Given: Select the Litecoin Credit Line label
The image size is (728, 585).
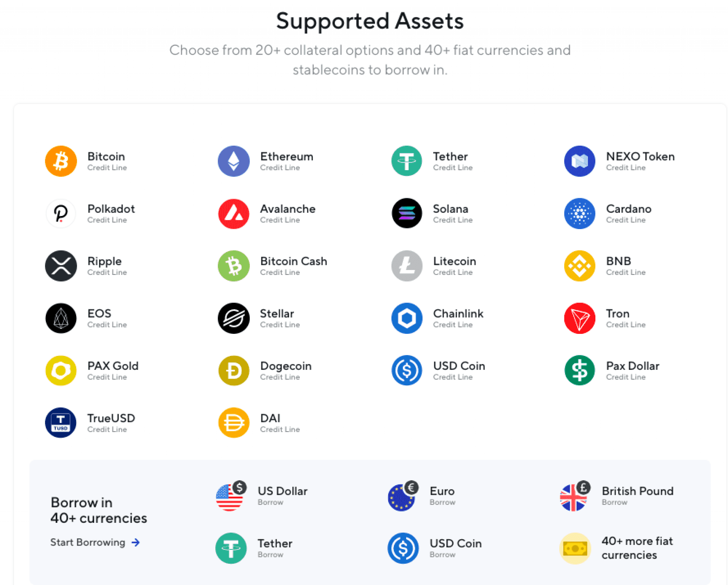Looking at the screenshot, I should pos(453,272).
